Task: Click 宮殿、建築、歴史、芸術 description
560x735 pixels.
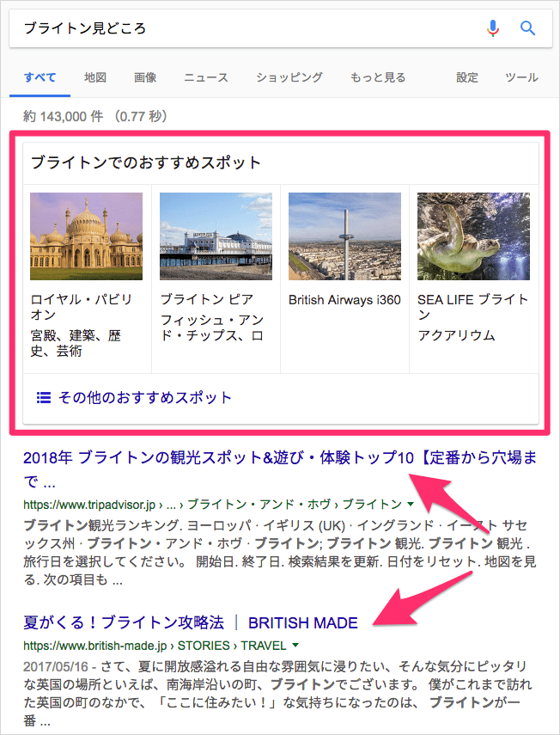Action: click(x=76, y=343)
